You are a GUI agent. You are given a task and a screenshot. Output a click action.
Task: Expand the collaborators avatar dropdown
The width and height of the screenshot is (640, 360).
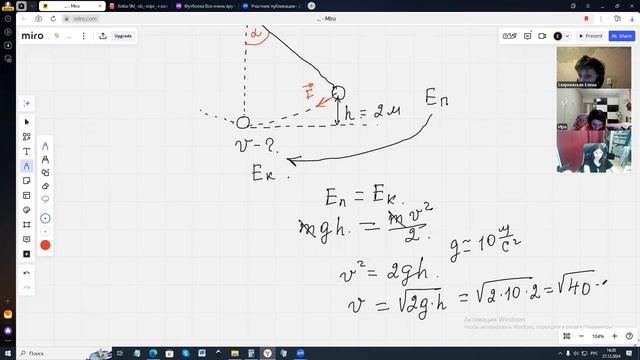567,36
